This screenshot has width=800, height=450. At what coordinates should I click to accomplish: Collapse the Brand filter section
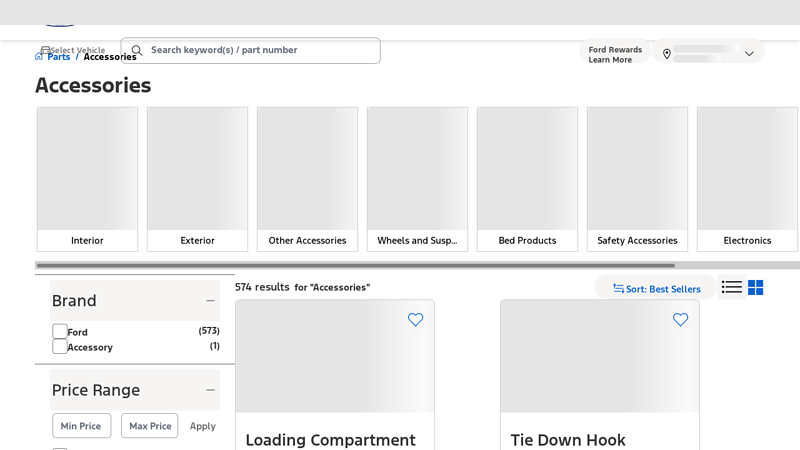click(210, 301)
